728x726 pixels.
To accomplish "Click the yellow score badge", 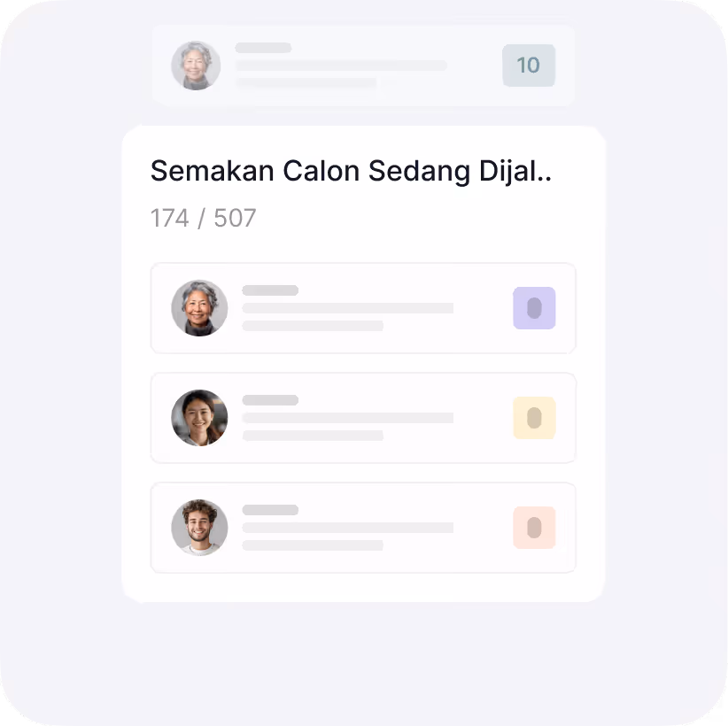I will coord(534,418).
